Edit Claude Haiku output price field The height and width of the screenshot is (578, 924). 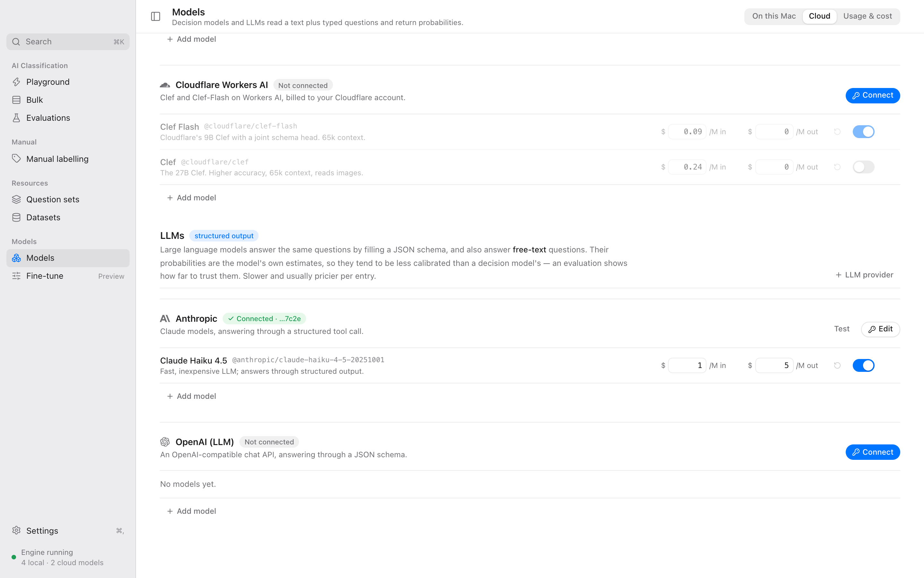tap(774, 365)
